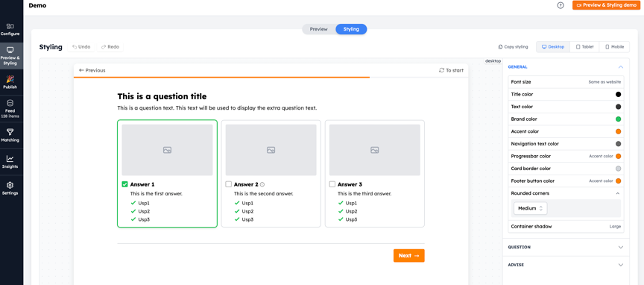Screen dimensions: 644x285
Task: Click the orange progress bar in preview
Action: pyautogui.click(x=222, y=77)
